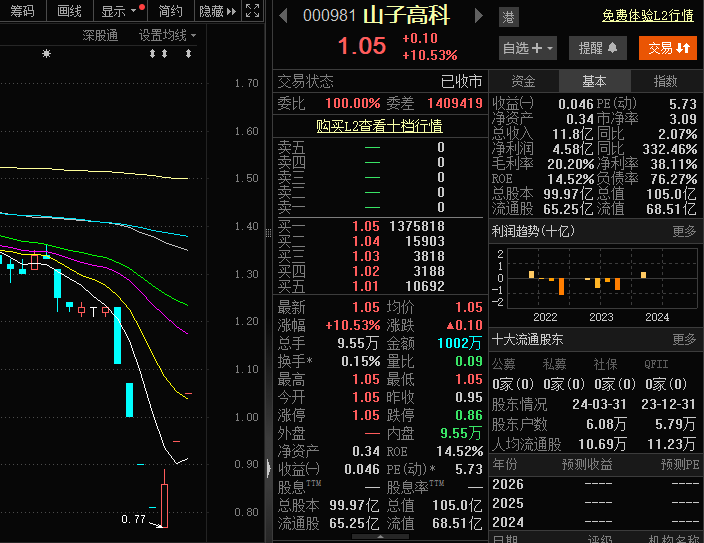
Task: Open the 筹码 chip distribution tab
Action: tap(22, 11)
